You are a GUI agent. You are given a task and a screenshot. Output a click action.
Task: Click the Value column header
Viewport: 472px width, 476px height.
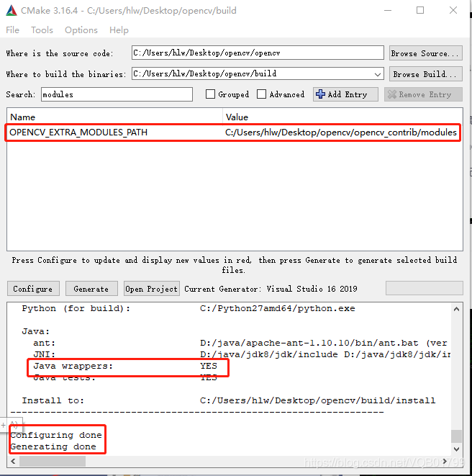[x=342, y=117]
